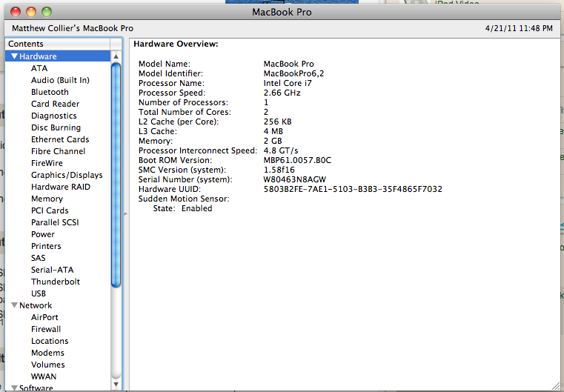
Task: Open Locations entry
Action: click(50, 341)
